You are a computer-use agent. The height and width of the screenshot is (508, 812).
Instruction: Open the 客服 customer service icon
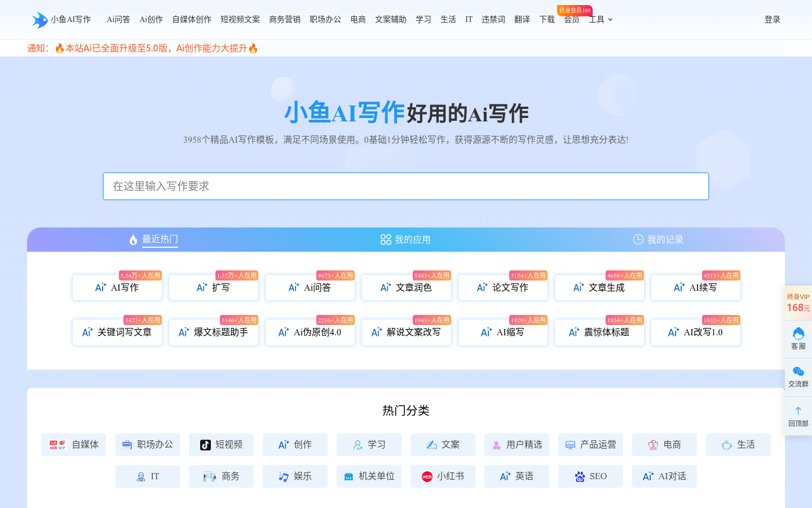click(x=798, y=334)
